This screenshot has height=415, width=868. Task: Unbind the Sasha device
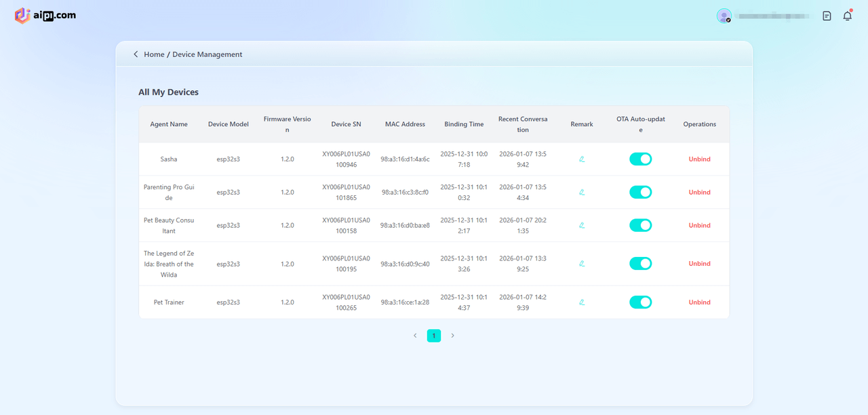click(699, 159)
